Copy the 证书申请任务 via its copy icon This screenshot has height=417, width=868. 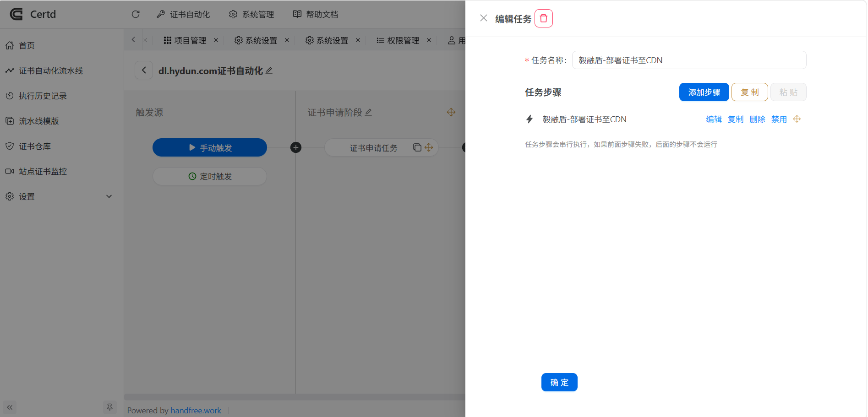coord(417,147)
